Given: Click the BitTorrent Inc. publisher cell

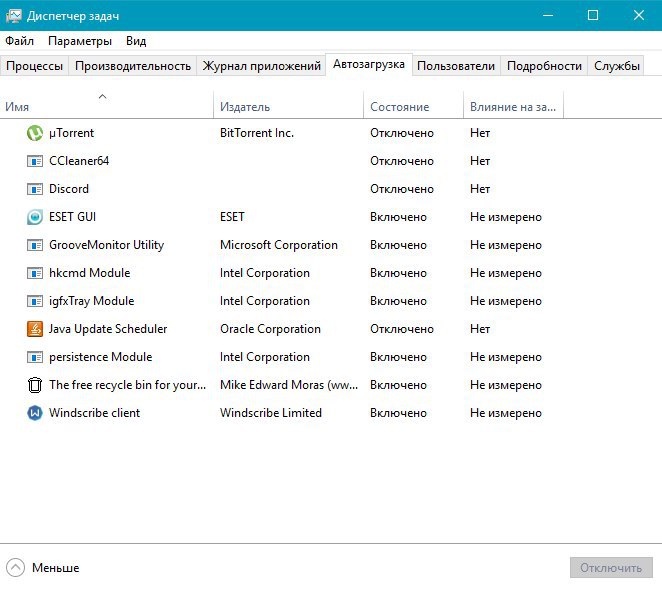Looking at the screenshot, I should (257, 133).
